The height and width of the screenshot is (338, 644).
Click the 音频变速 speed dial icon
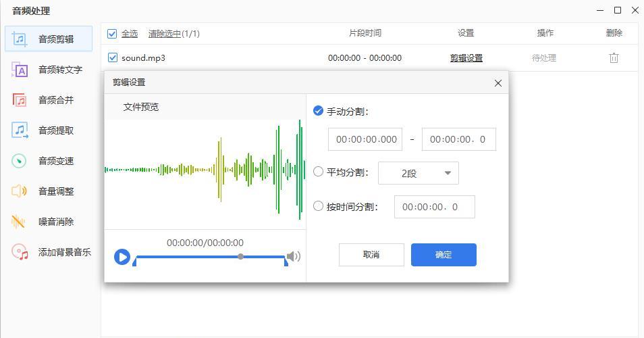pyautogui.click(x=20, y=161)
